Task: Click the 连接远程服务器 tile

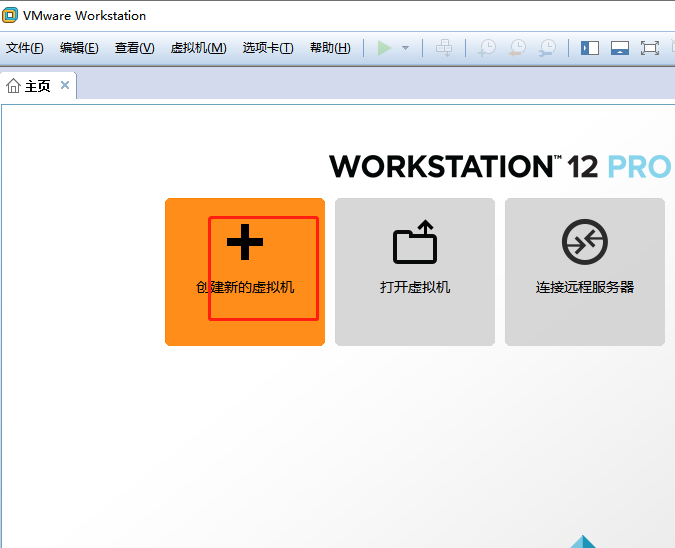Action: point(585,272)
